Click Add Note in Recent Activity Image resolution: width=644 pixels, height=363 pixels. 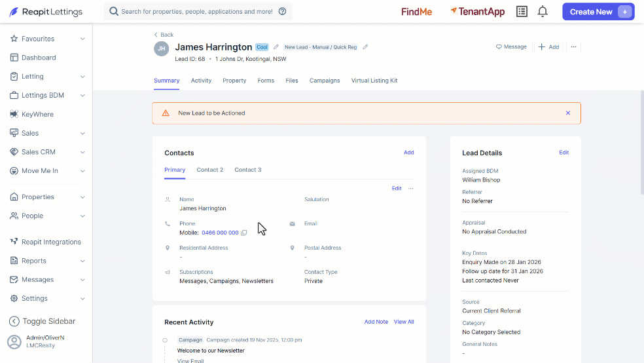point(376,322)
